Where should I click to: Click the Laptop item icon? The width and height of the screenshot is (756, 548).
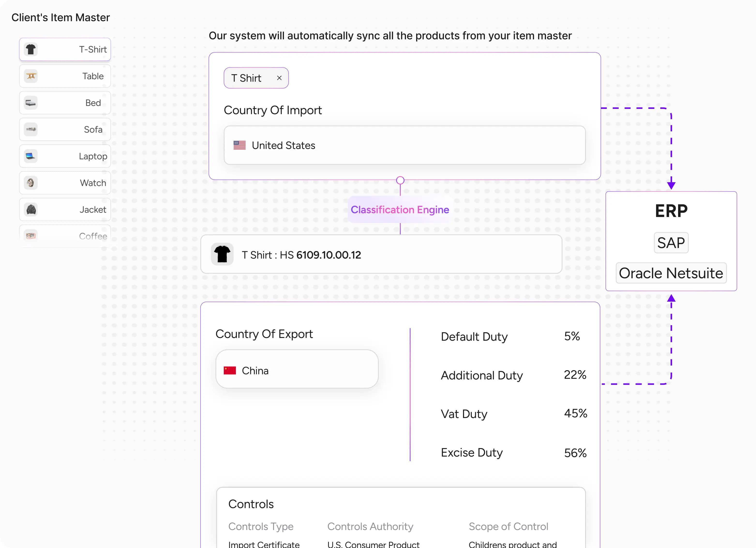point(31,156)
